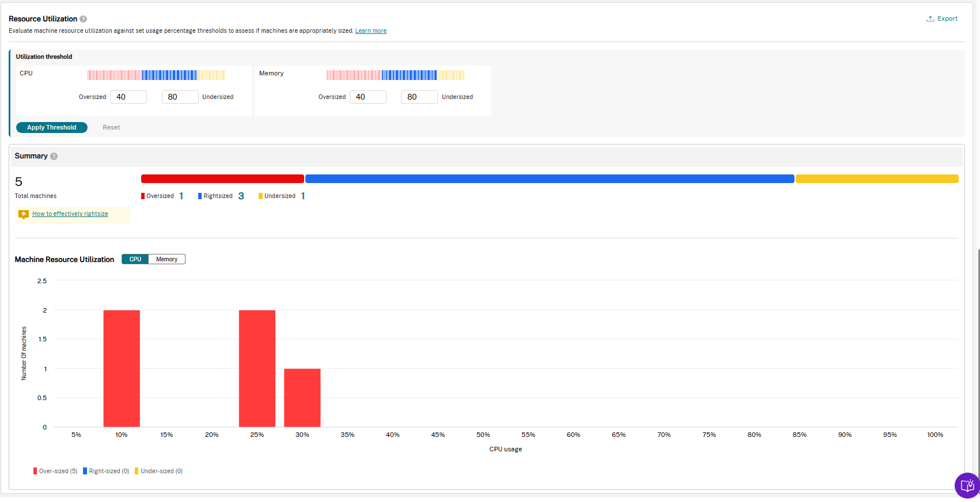Image resolution: width=980 pixels, height=502 pixels.
Task: Focus the Memory Undersized threshold input
Action: pos(419,97)
